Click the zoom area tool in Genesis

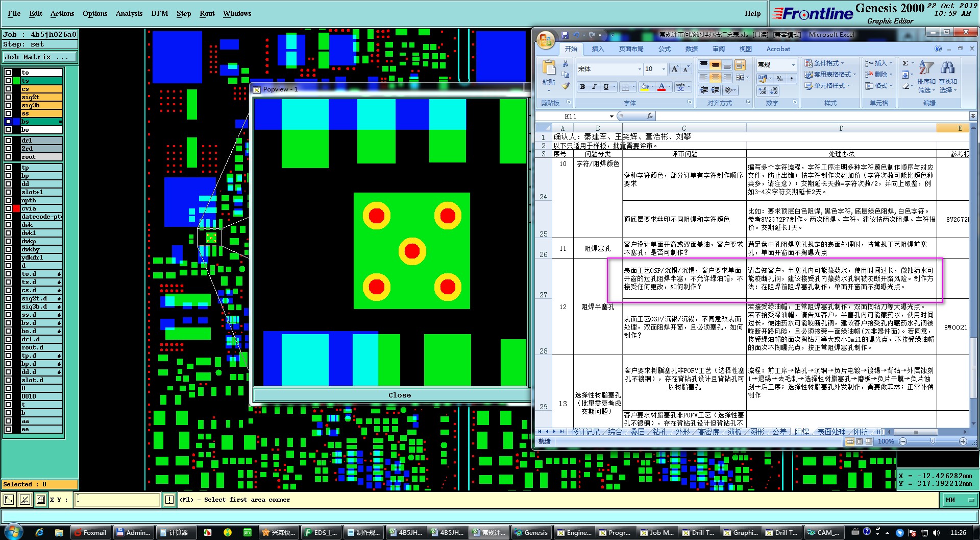click(9, 500)
